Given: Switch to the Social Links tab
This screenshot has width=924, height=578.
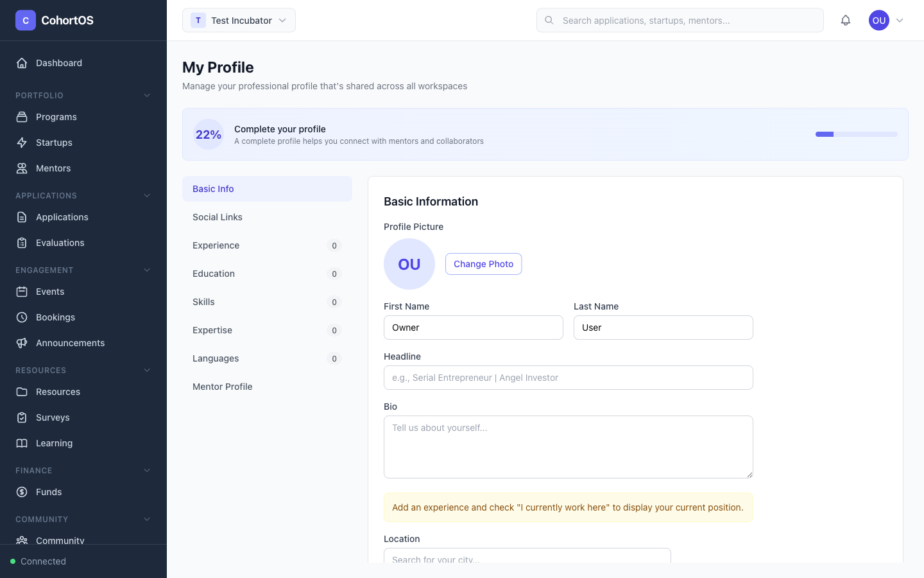Looking at the screenshot, I should pyautogui.click(x=218, y=216).
